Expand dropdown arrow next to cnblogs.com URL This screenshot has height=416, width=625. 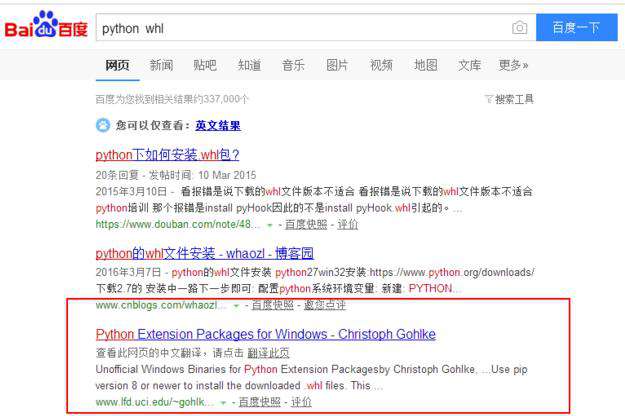click(236, 306)
